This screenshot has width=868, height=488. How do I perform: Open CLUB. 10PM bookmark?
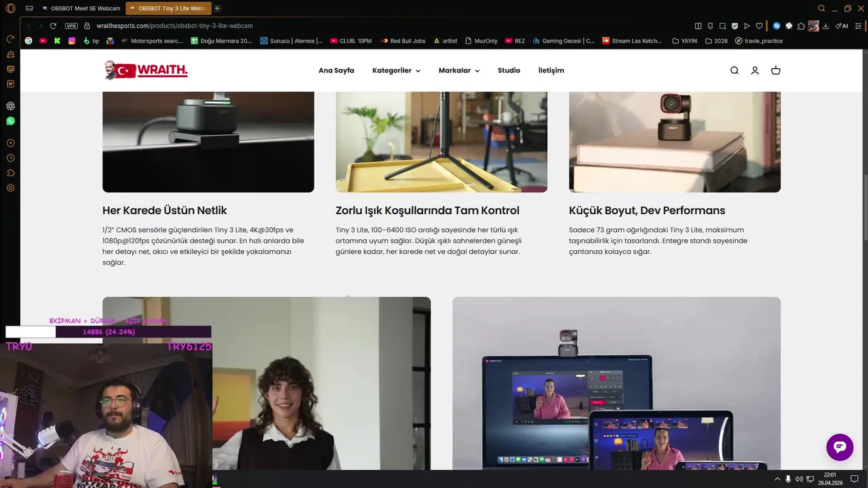(351, 41)
